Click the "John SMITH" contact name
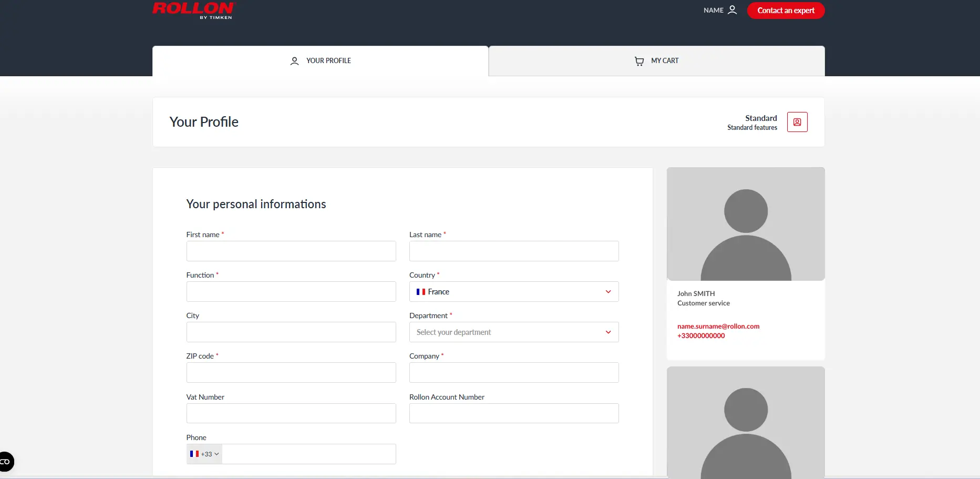 (x=696, y=294)
